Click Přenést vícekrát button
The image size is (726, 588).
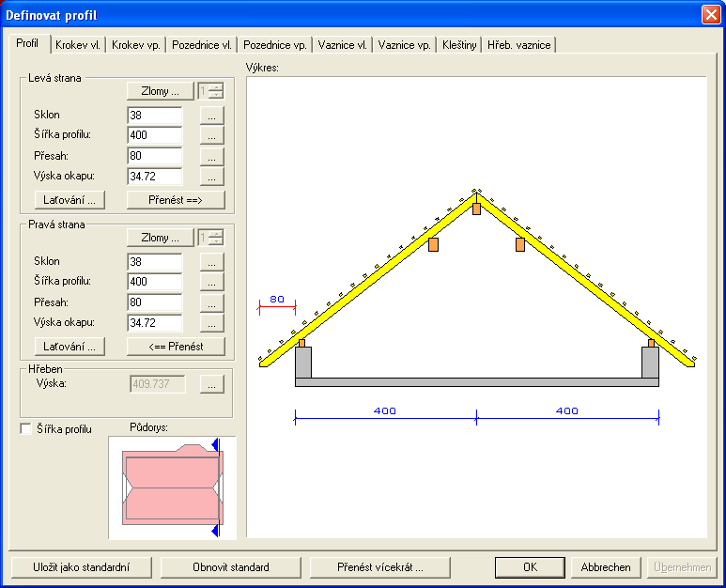point(380,567)
